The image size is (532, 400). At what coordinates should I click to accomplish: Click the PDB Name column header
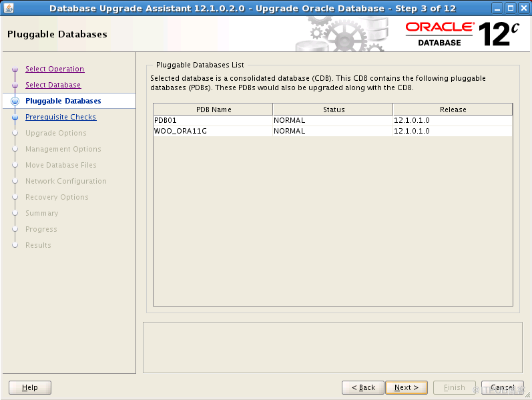[x=214, y=110]
